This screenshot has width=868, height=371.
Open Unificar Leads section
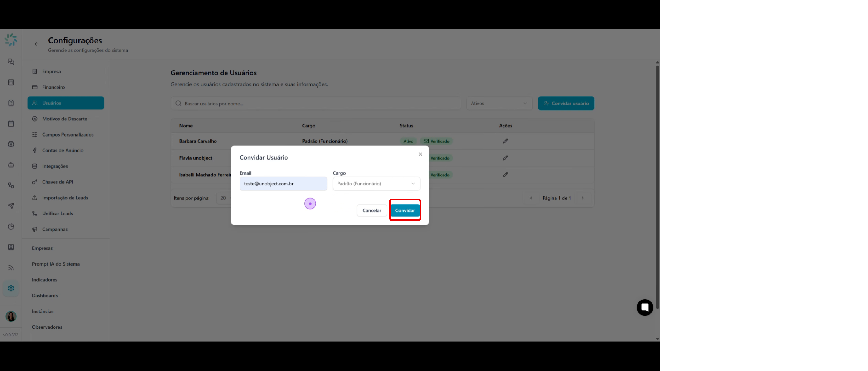click(66, 213)
